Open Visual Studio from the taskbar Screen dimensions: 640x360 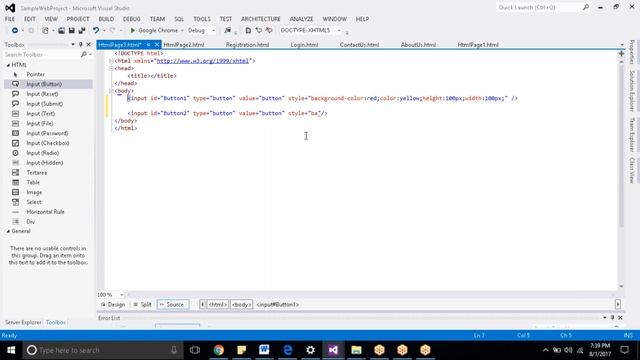point(333,350)
